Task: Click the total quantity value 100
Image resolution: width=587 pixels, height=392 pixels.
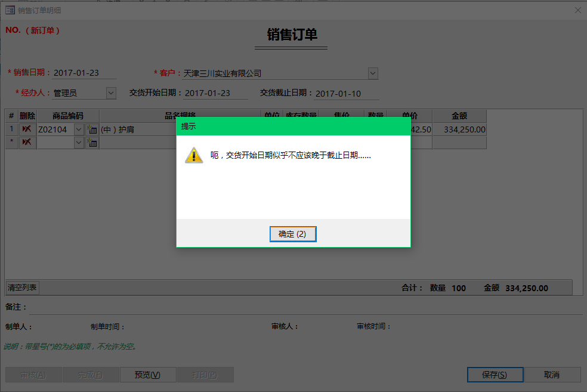Action: [459, 288]
